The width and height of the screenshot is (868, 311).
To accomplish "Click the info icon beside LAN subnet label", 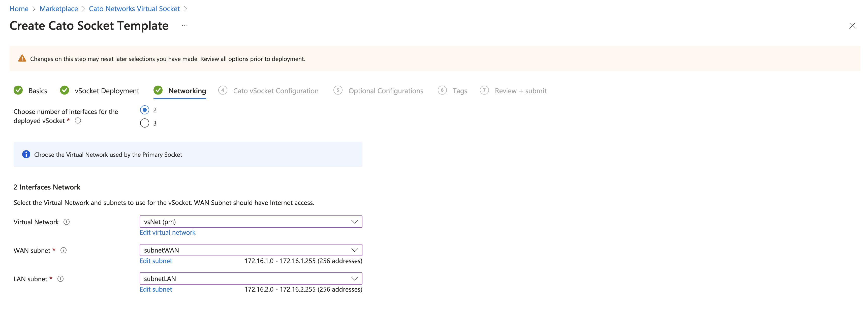I will 61,279.
